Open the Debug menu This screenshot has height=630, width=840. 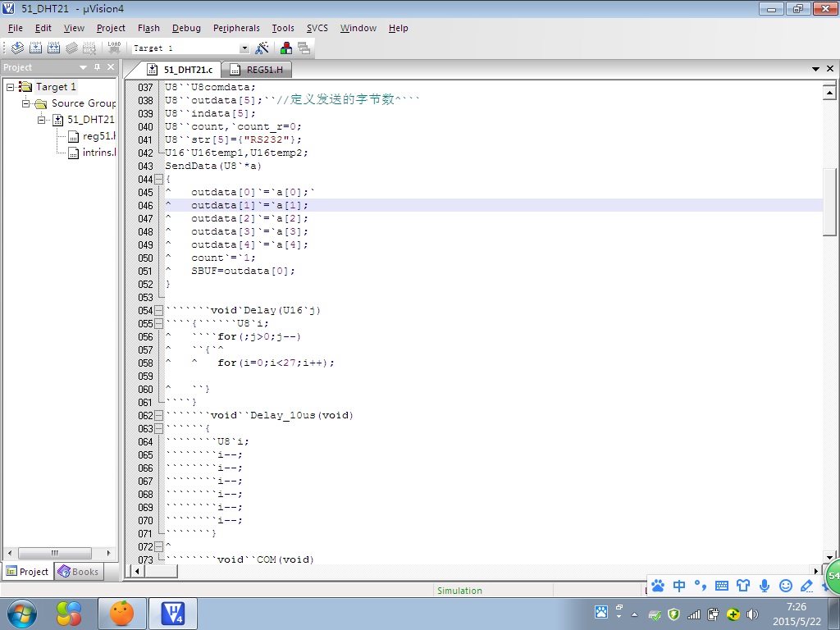tap(186, 28)
